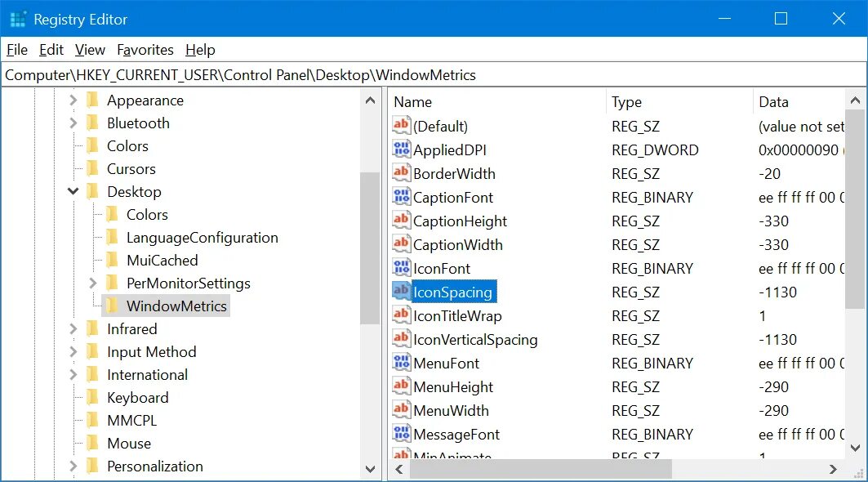Expand the Appearance key
The image size is (868, 482).
pyautogui.click(x=73, y=100)
